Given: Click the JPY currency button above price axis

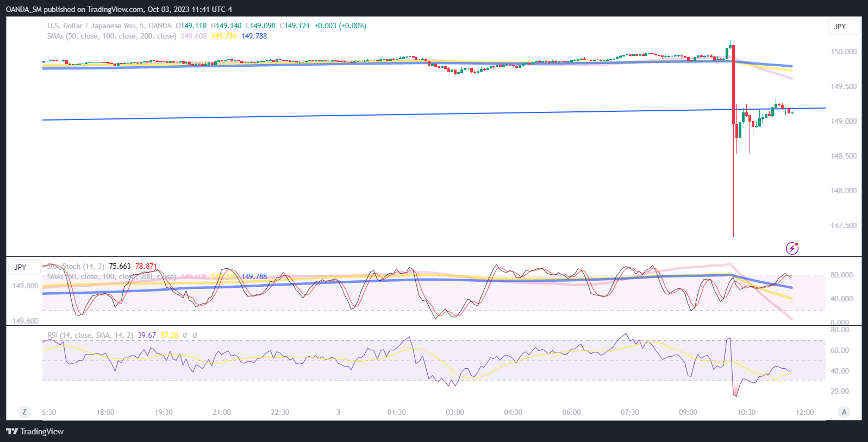Looking at the screenshot, I should [844, 27].
